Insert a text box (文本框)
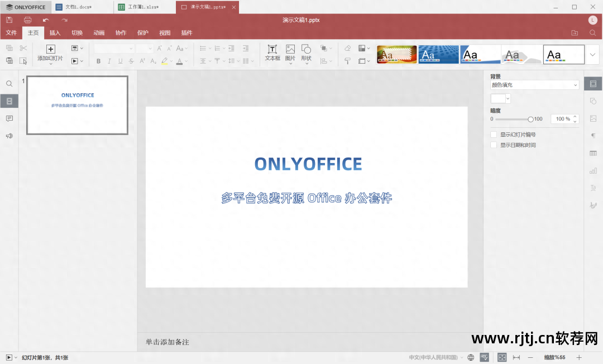Image resolution: width=603 pixels, height=364 pixels. [272, 52]
